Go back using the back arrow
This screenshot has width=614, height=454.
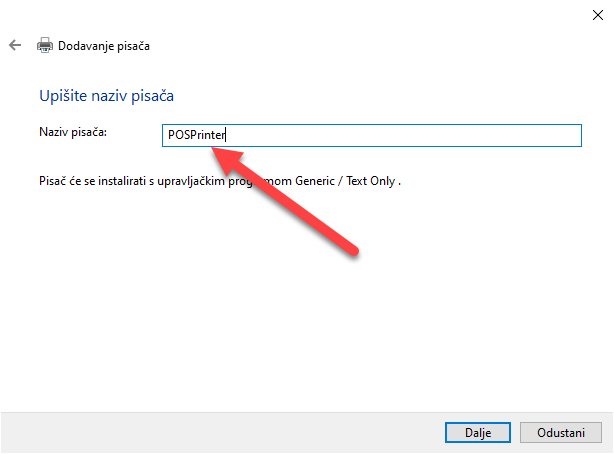click(14, 45)
